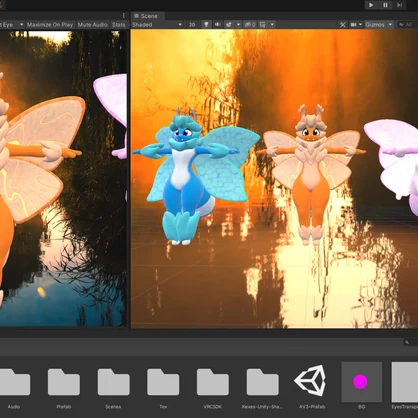Open the VRCSDK folder

[x=213, y=382]
